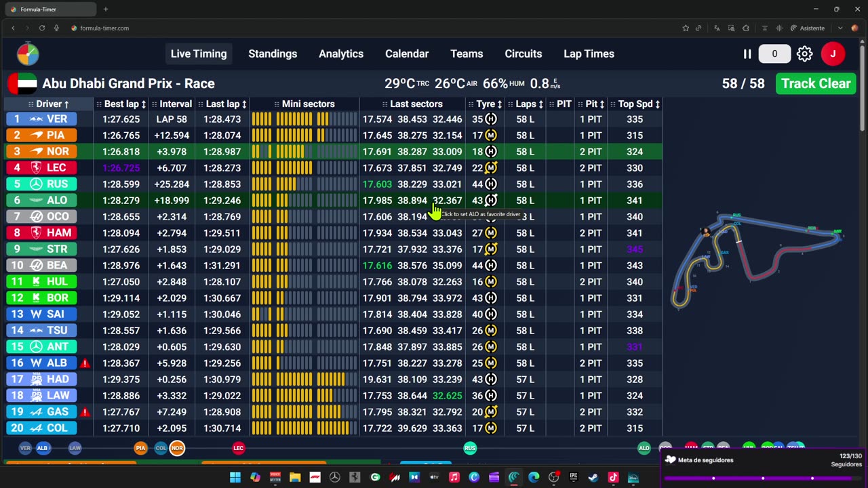Image resolution: width=868 pixels, height=488 pixels.
Task: Set SAI as favorite driver
Action: (x=41, y=314)
